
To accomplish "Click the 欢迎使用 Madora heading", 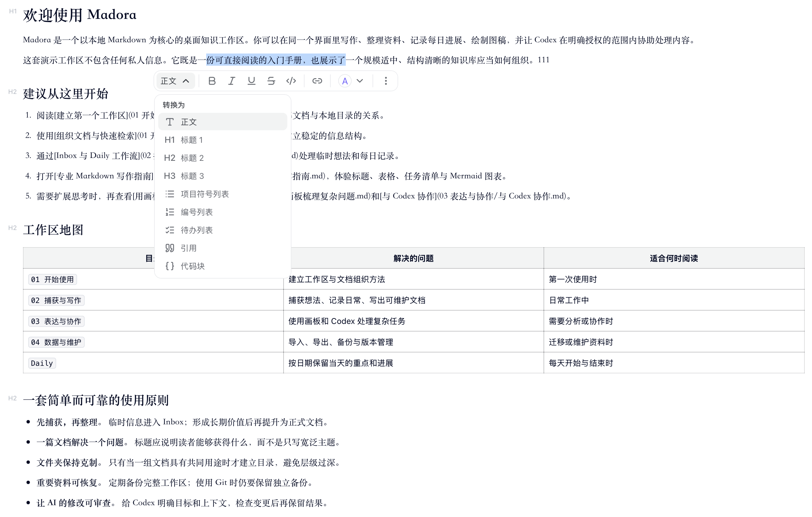I will (x=80, y=15).
